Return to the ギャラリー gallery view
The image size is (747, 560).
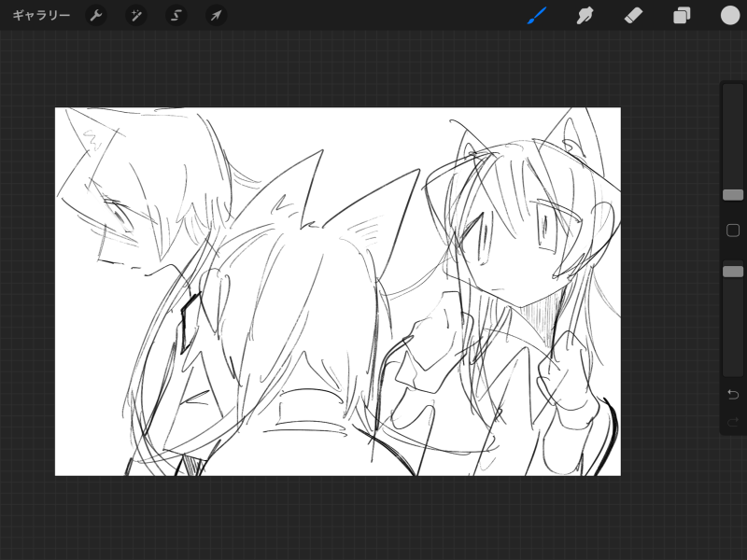coord(41,15)
